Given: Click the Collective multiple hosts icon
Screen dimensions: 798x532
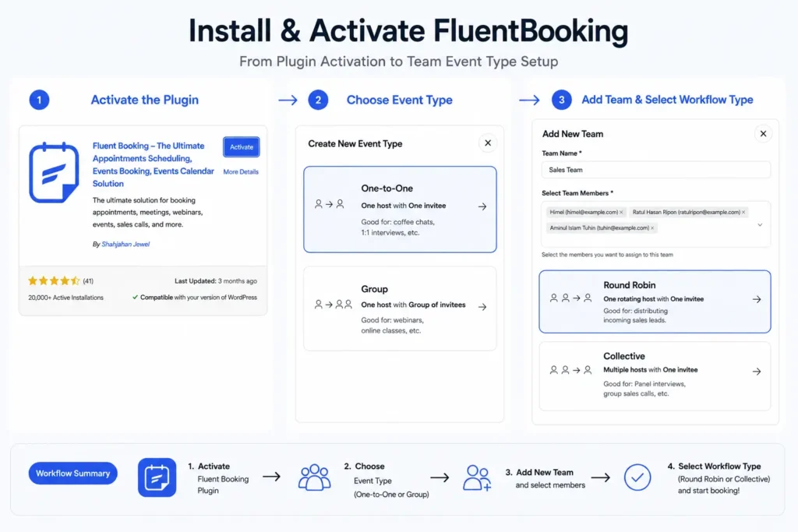Looking at the screenshot, I should pyautogui.click(x=570, y=370).
